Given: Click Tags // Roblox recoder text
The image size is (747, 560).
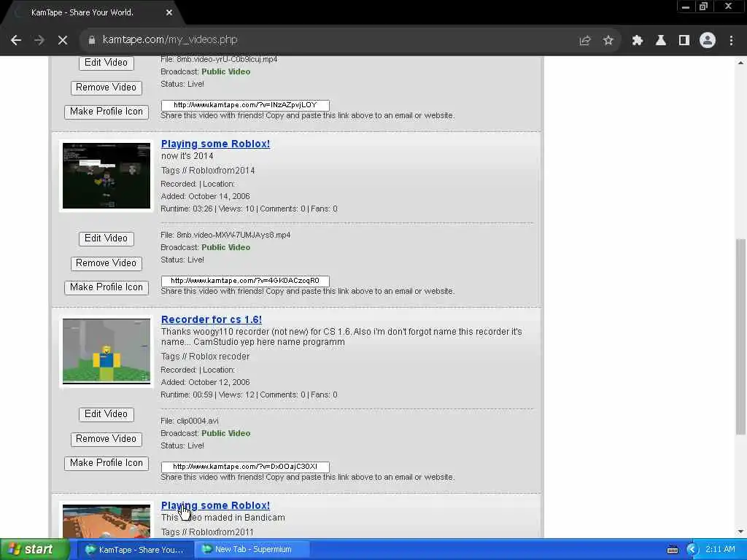Looking at the screenshot, I should [x=205, y=357].
